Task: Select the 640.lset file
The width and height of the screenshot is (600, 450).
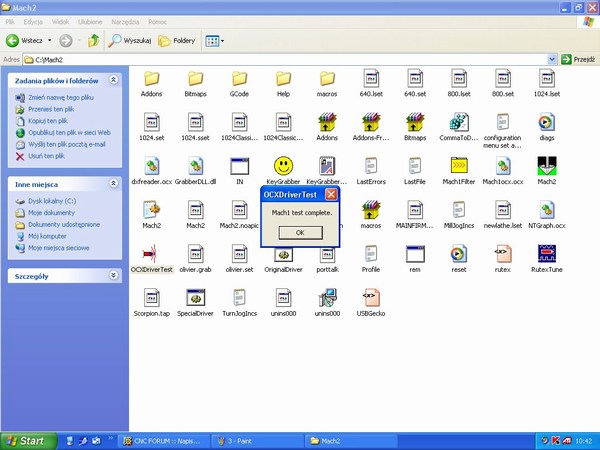Action: click(371, 84)
